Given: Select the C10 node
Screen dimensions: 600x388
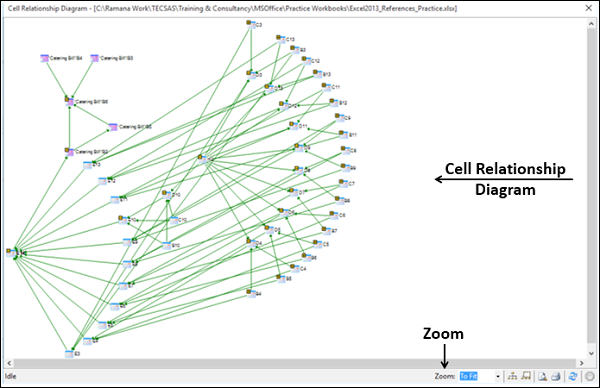Looking at the screenshot, I should point(178,220).
